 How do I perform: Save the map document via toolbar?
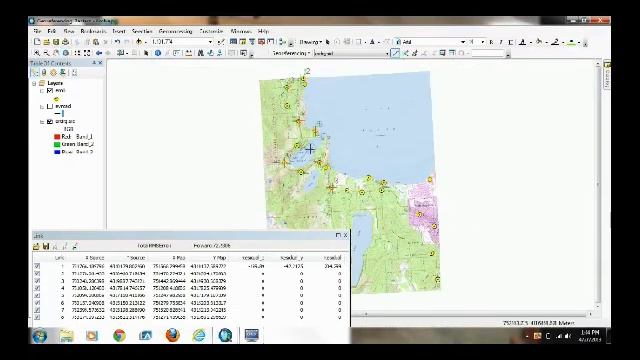[x=56, y=42]
